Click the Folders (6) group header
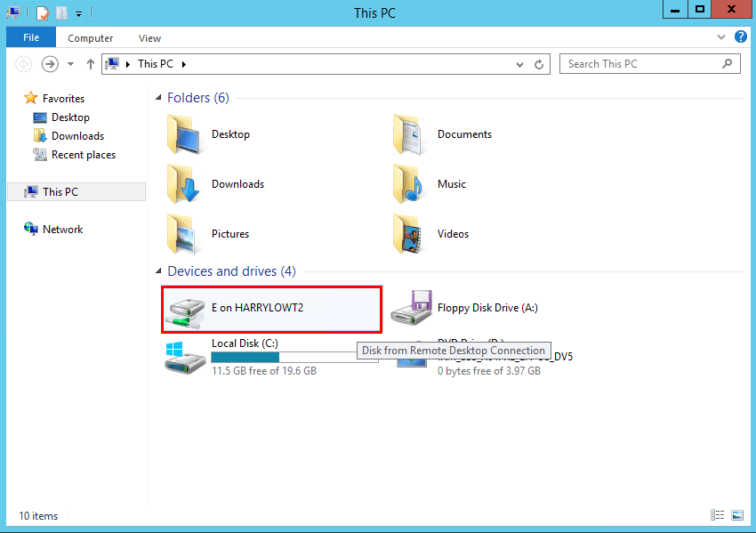Image resolution: width=756 pixels, height=533 pixels. pyautogui.click(x=198, y=98)
